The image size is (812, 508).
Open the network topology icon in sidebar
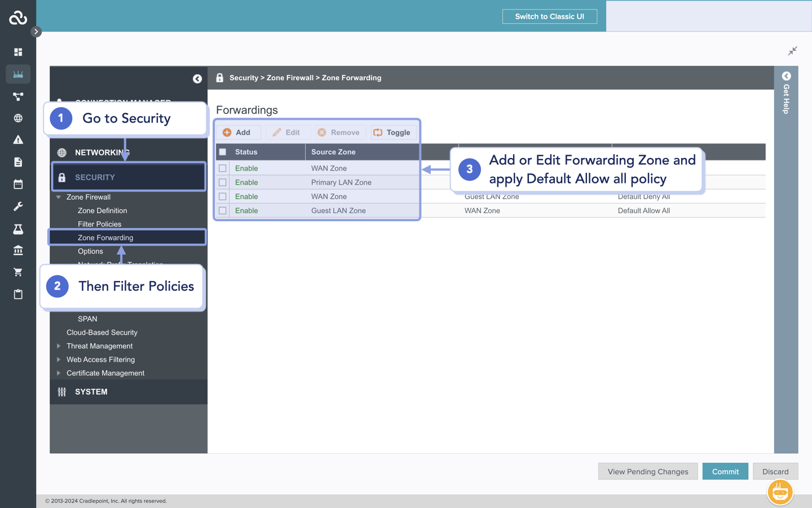[18, 96]
